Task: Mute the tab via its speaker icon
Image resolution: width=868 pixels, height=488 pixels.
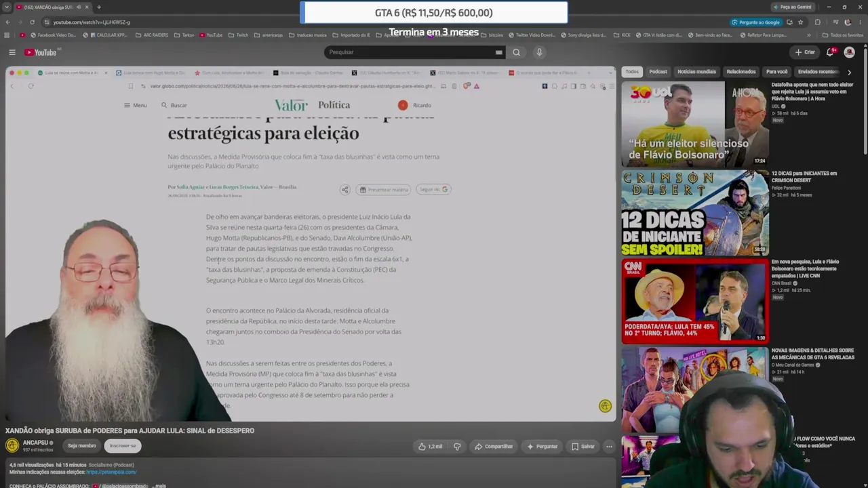Action: (79, 7)
